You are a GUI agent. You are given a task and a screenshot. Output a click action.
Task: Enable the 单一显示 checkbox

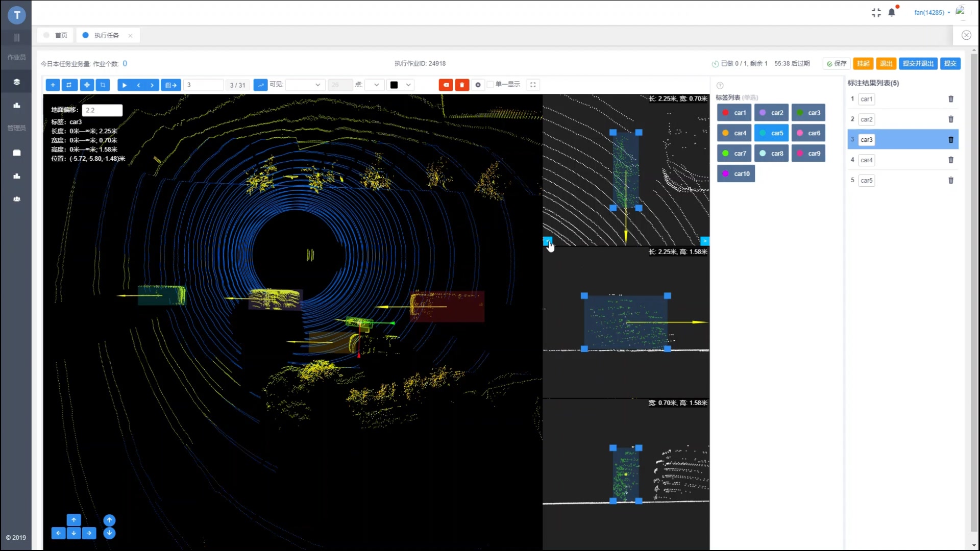491,85
